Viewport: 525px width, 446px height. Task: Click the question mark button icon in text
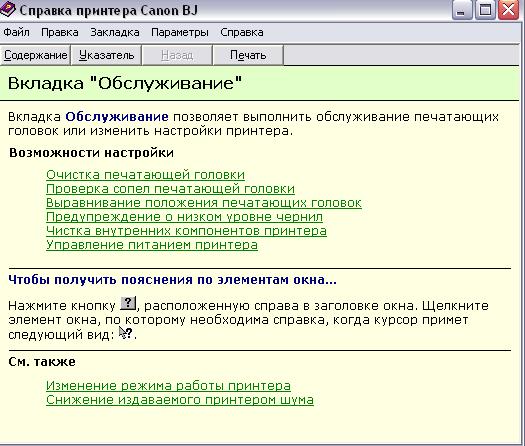coord(128,303)
